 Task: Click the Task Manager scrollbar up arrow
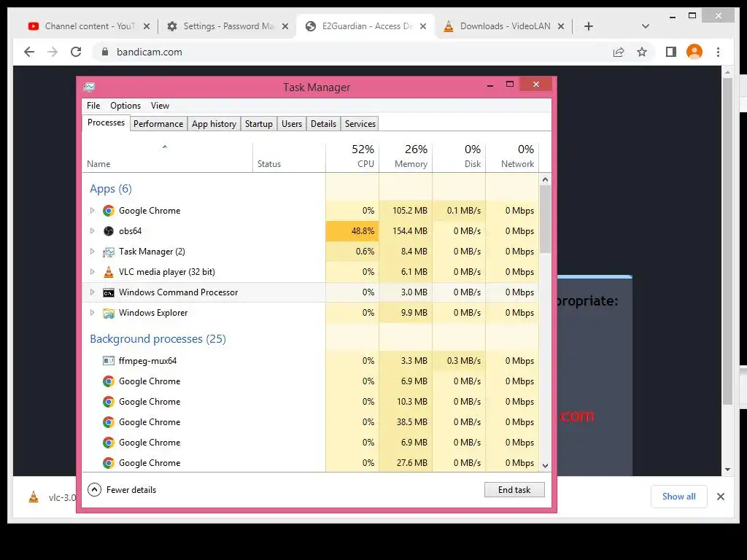(x=546, y=179)
